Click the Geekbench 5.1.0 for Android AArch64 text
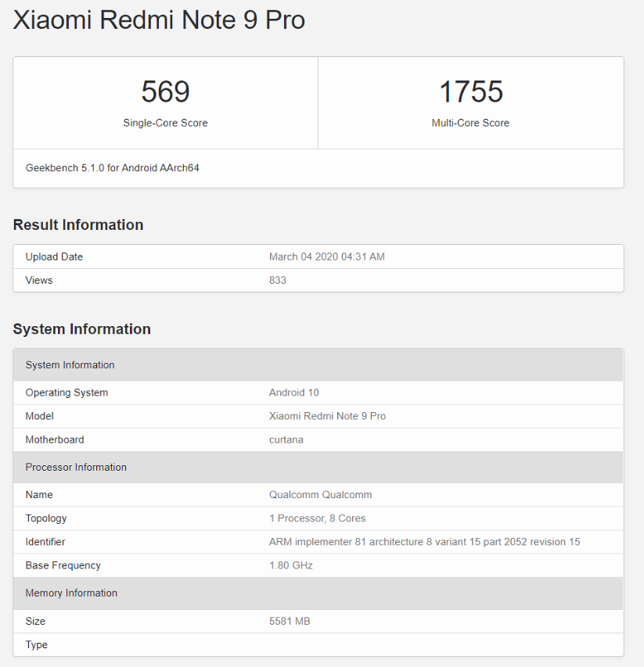The image size is (644, 667). [113, 167]
